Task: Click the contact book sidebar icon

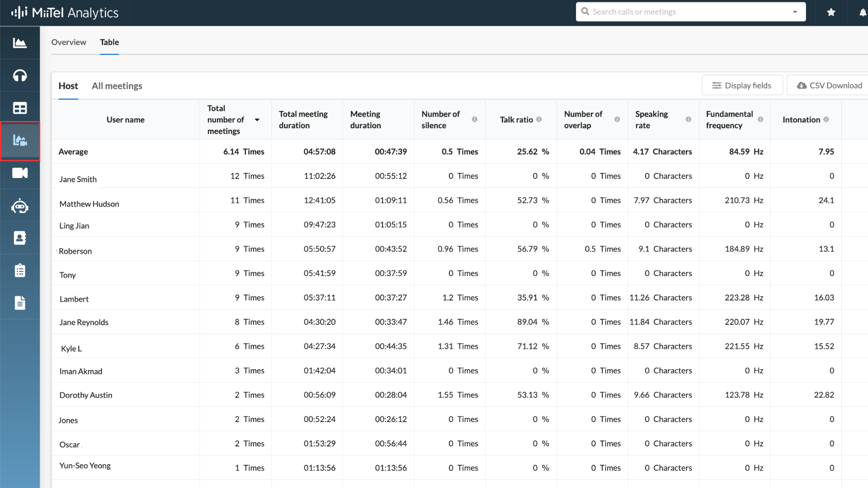Action: (x=20, y=238)
